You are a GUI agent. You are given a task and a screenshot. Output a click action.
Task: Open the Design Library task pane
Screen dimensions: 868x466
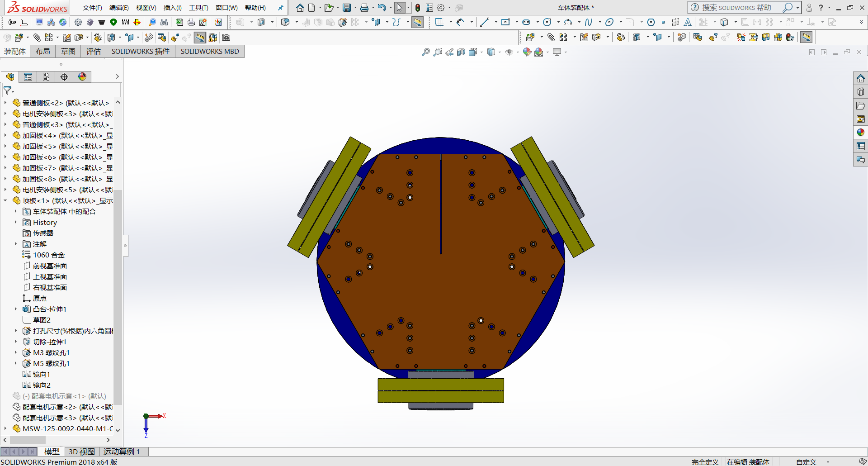[x=860, y=92]
